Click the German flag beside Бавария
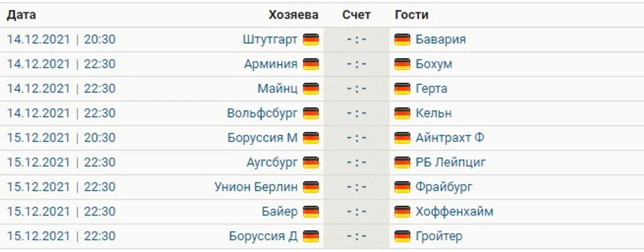 coord(402,40)
